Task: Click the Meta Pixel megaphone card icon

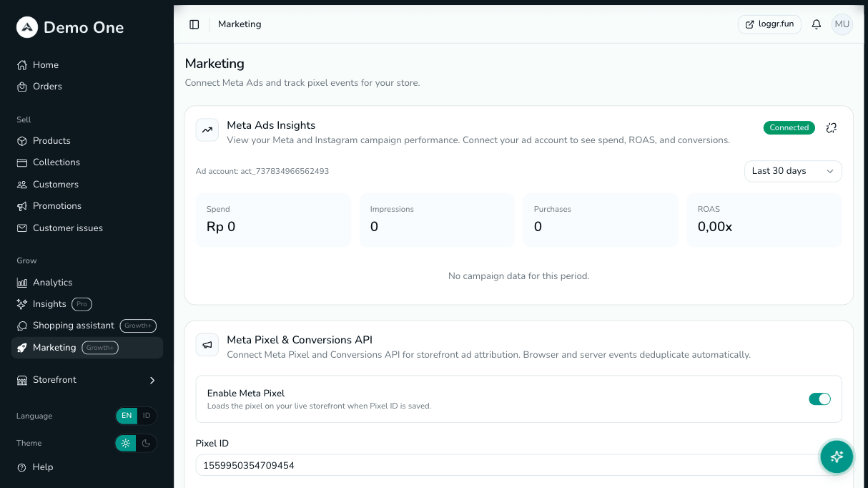Action: coord(207,345)
